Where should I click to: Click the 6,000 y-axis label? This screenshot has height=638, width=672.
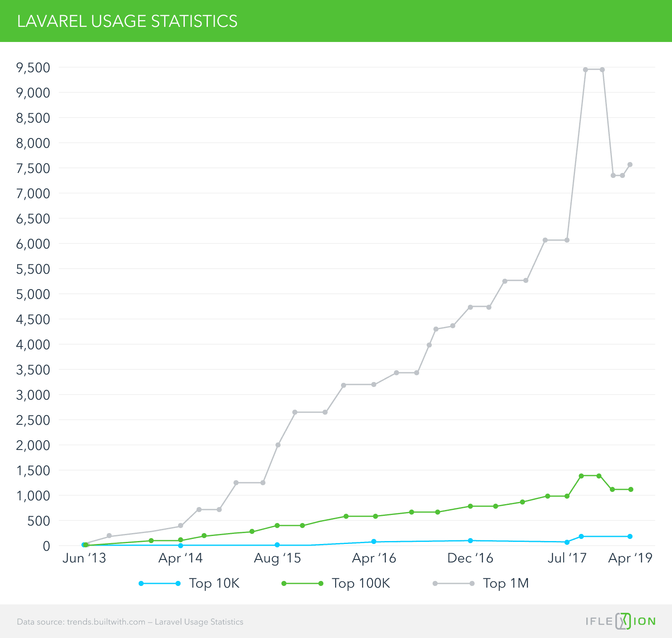pos(33,244)
